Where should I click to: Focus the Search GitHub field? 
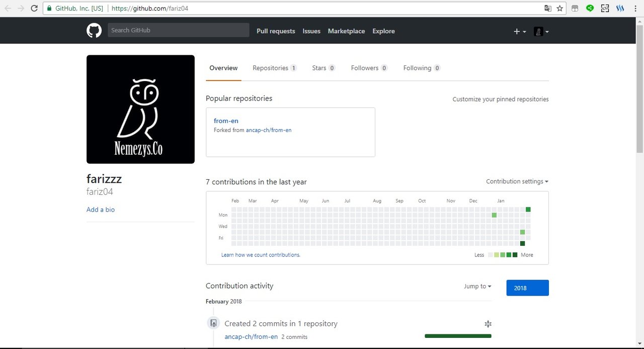point(178,30)
